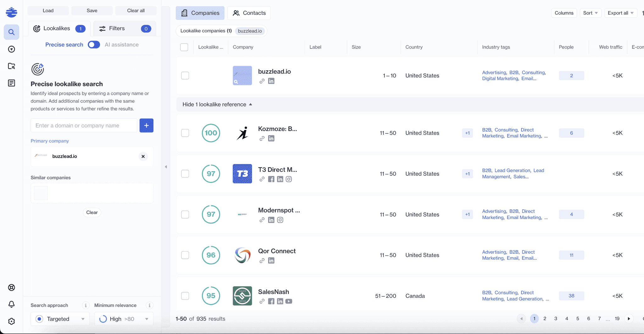Select the Lookalikes tab
Image resolution: width=644 pixels, height=334 pixels.
(x=59, y=29)
